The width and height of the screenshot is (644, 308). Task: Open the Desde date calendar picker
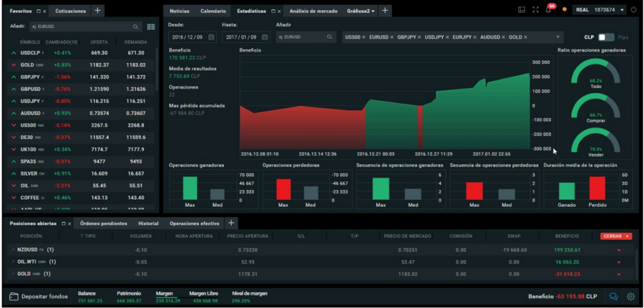[x=211, y=38]
